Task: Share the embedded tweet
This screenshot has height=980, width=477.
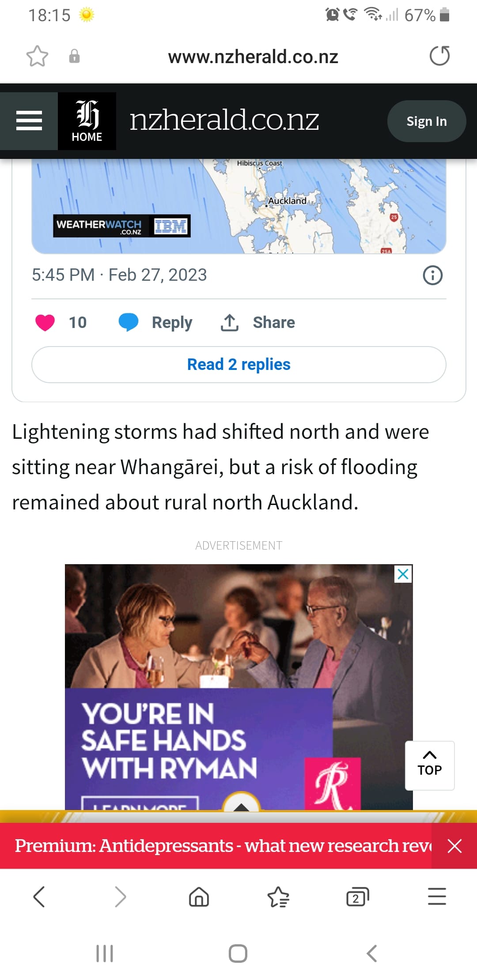Action: pos(258,323)
